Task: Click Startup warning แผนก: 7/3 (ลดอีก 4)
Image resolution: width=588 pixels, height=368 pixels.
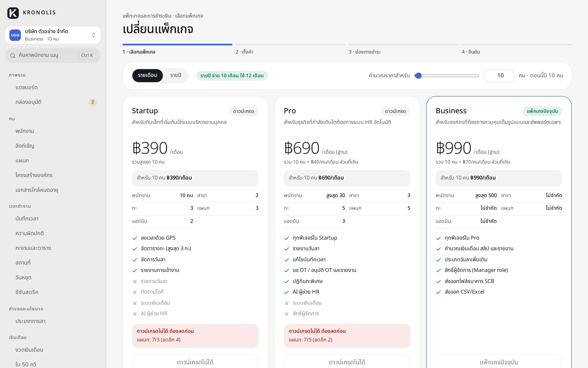Action: point(159,340)
